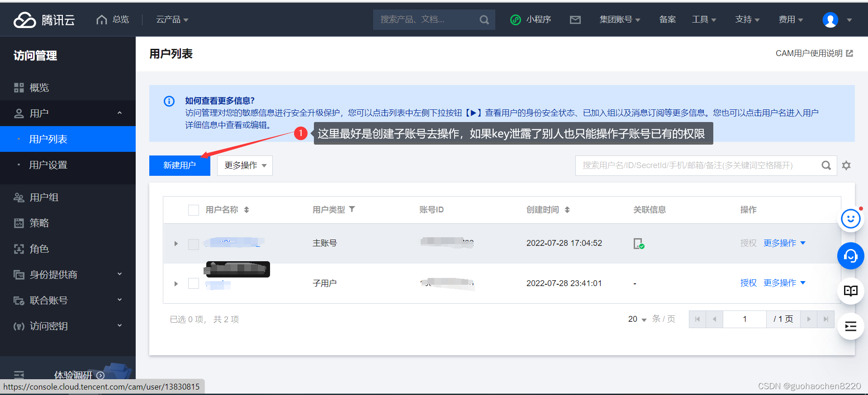
Task: Open the documentation book floating button
Action: 850,291
